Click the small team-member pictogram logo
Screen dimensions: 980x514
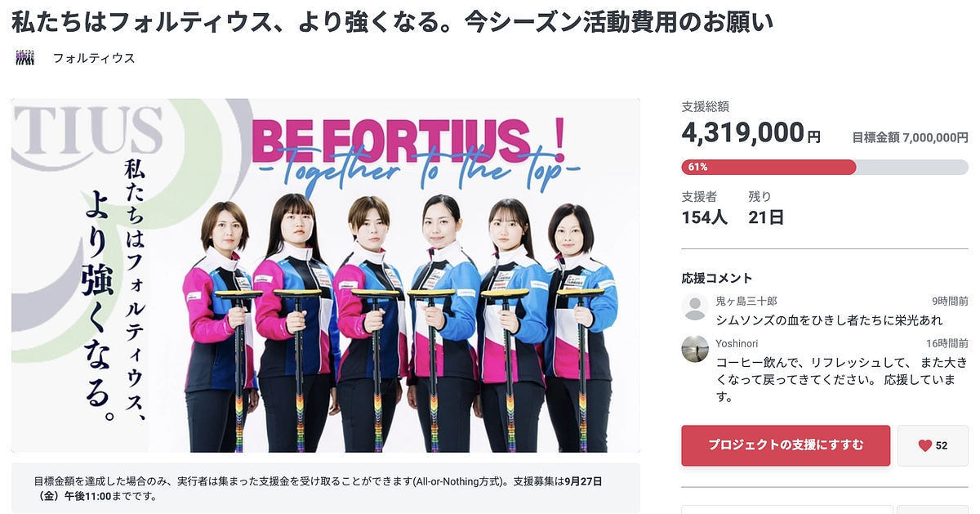(24, 57)
